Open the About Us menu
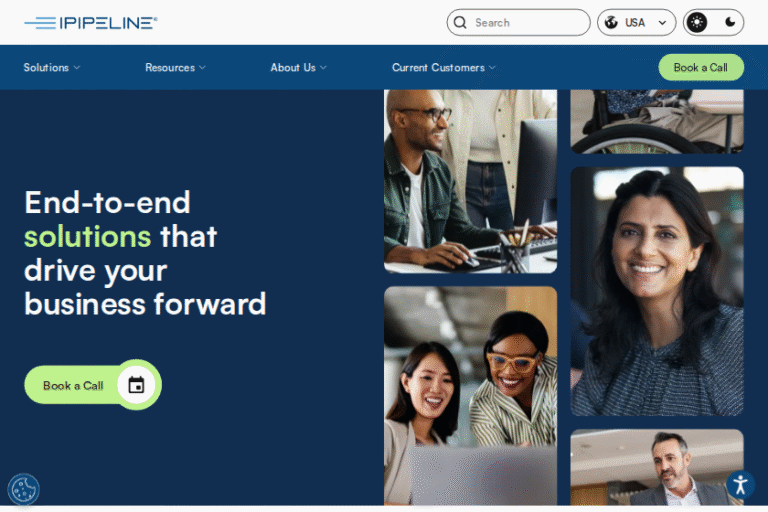The height and width of the screenshot is (512, 768). pyautogui.click(x=298, y=68)
